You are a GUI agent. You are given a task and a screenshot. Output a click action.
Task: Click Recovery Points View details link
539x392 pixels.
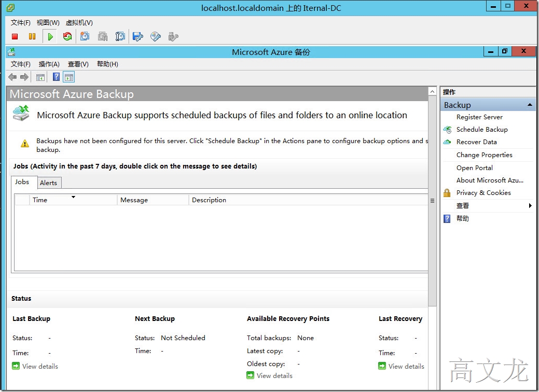[274, 376]
